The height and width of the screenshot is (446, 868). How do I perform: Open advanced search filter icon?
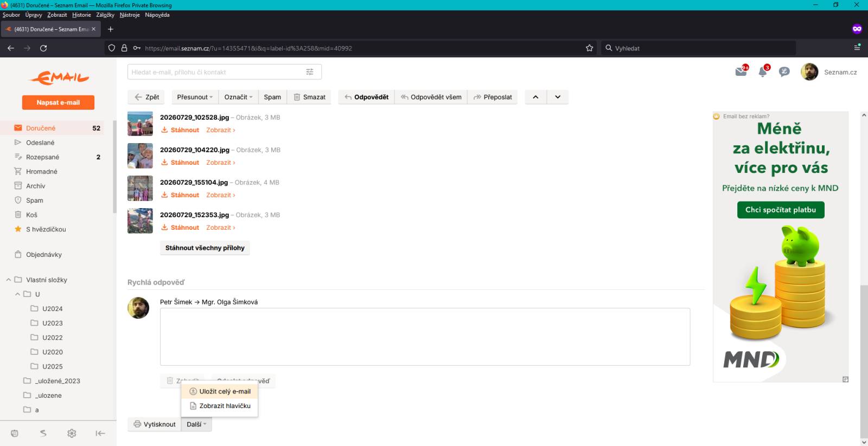(x=310, y=72)
